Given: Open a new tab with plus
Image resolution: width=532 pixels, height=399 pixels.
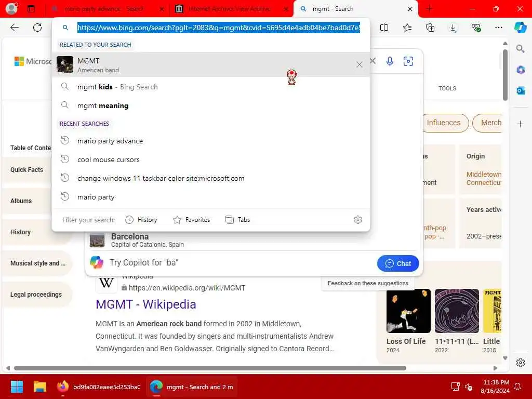Looking at the screenshot, I should click(429, 9).
